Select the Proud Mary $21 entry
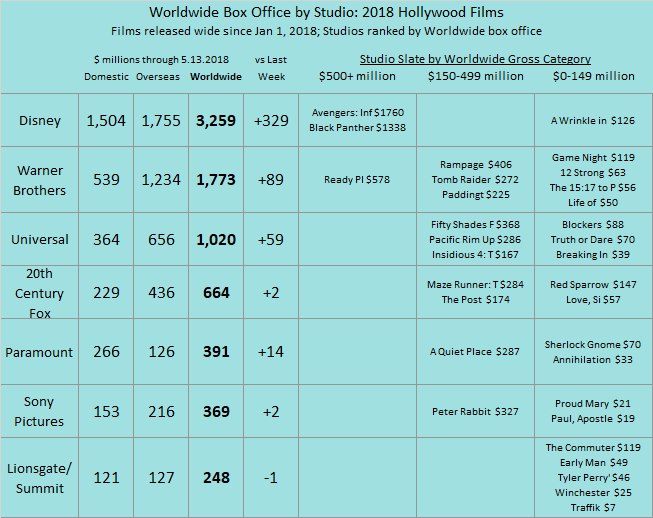Viewport: 653px width, 518px height. [x=593, y=403]
